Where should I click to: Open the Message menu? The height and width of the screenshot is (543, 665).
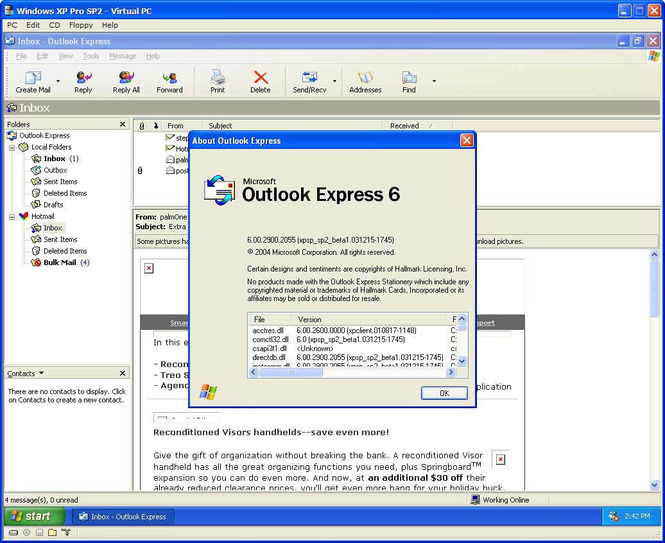click(123, 56)
